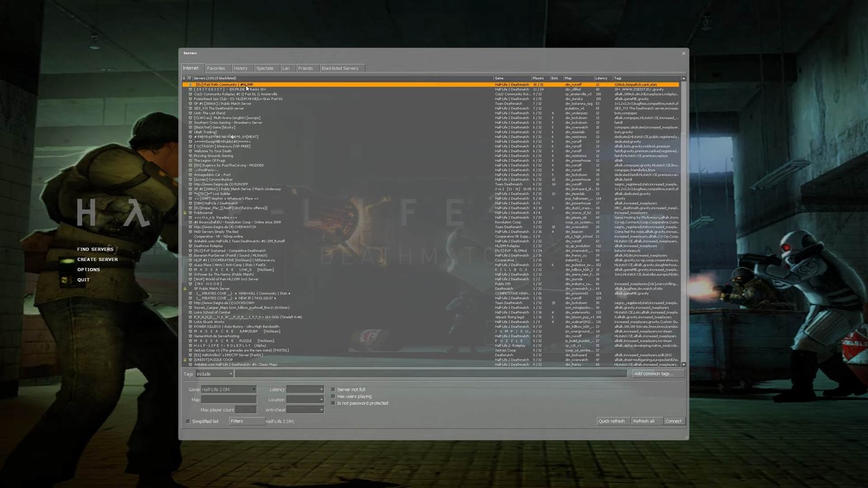Click lock icon beside SF Public Match Server
868x488 pixels.
click(185, 289)
